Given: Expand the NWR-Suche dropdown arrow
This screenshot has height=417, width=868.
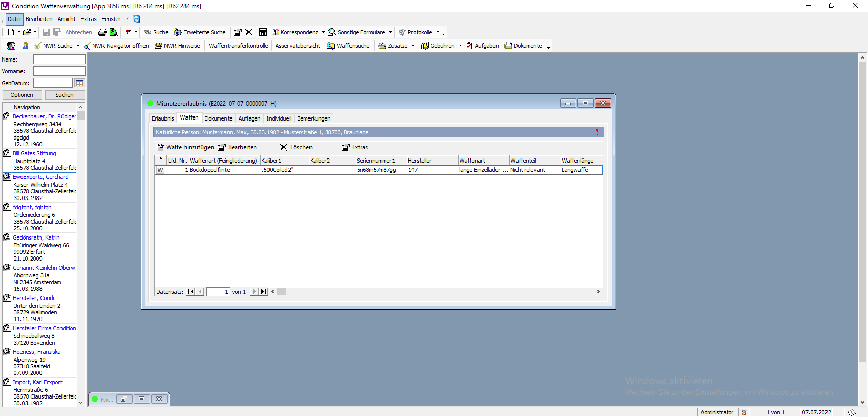Looking at the screenshot, I should click(x=78, y=46).
